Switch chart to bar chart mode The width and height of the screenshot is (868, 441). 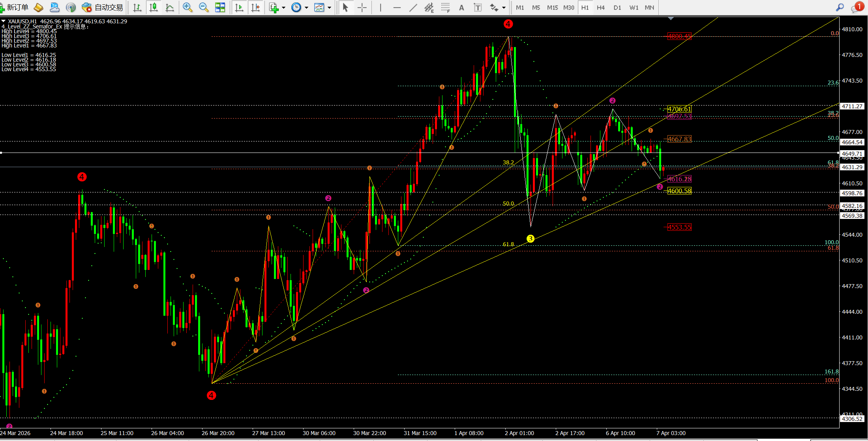(137, 7)
